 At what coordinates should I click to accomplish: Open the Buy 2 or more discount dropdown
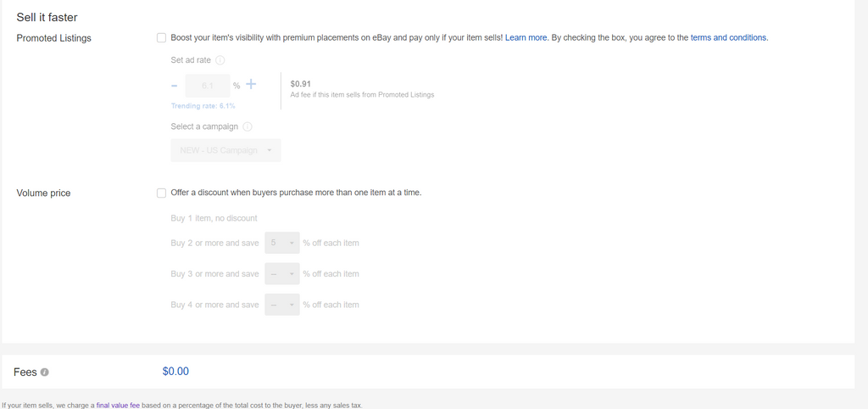[x=281, y=243]
